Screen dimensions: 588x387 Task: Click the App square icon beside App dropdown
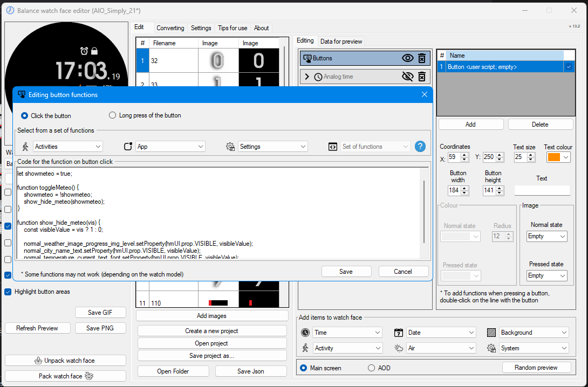coord(128,147)
